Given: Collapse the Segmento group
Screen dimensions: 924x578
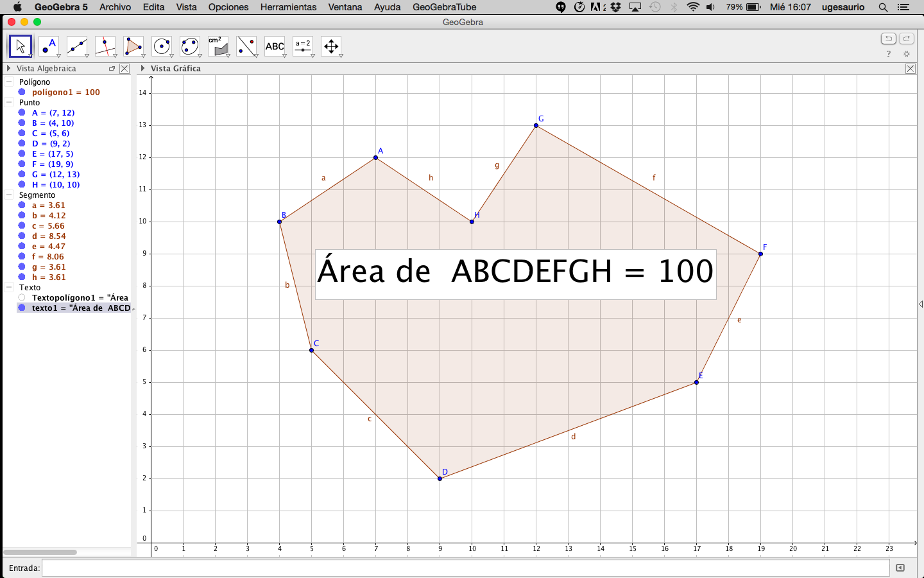Looking at the screenshot, I should [x=10, y=195].
